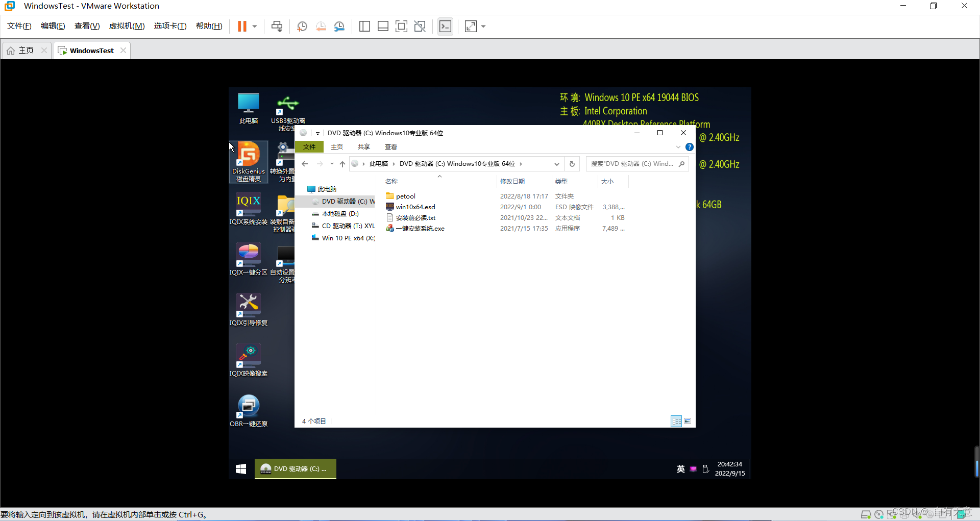Open the 文件(F) menu in VMware
Image resolution: width=980 pixels, height=521 pixels.
coord(19,26)
